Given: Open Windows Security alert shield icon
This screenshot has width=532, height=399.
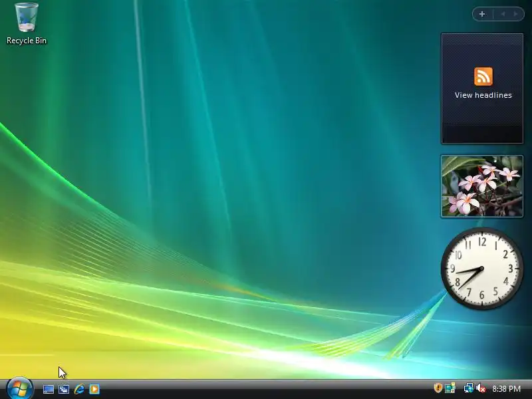Looking at the screenshot, I should [x=438, y=388].
